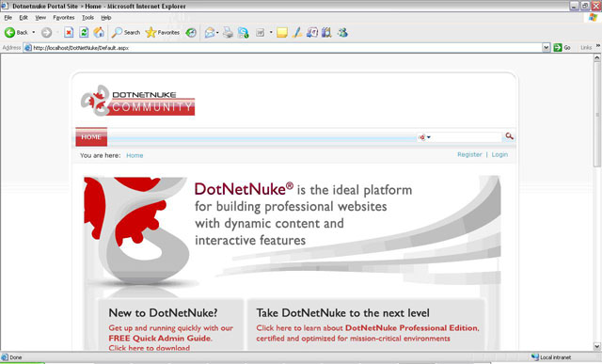Click the Local intranet zone indicator

pyautogui.click(x=551, y=357)
